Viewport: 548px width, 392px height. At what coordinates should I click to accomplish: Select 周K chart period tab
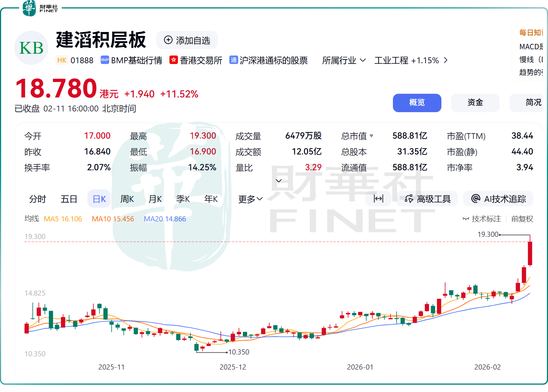(x=127, y=199)
